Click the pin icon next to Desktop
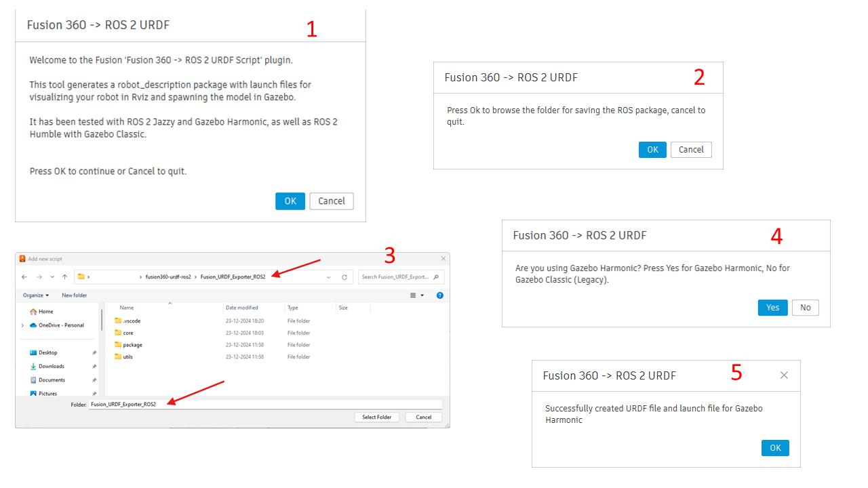The image size is (868, 488). coord(94,352)
